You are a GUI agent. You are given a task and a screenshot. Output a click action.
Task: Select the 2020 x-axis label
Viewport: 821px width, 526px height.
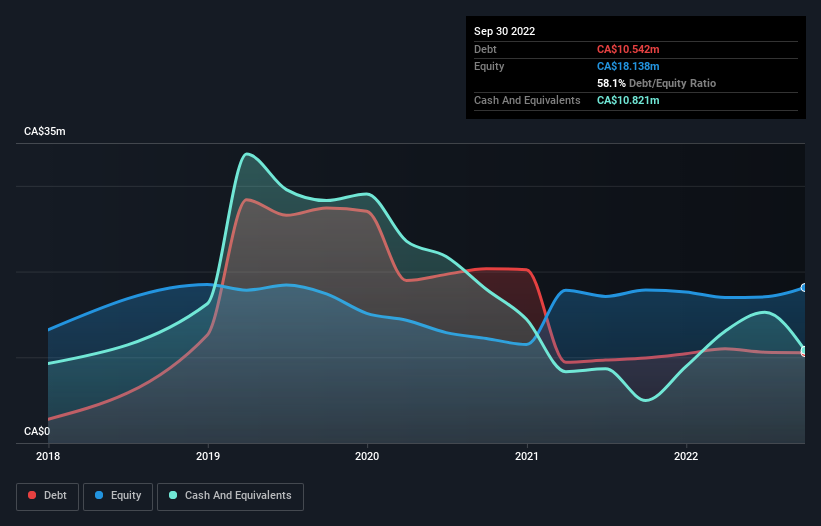tap(367, 456)
